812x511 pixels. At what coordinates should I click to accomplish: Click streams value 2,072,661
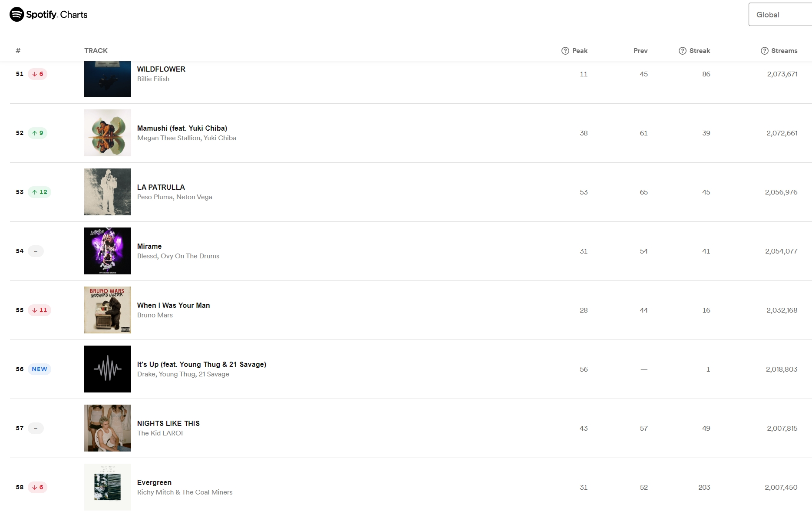pyautogui.click(x=782, y=133)
